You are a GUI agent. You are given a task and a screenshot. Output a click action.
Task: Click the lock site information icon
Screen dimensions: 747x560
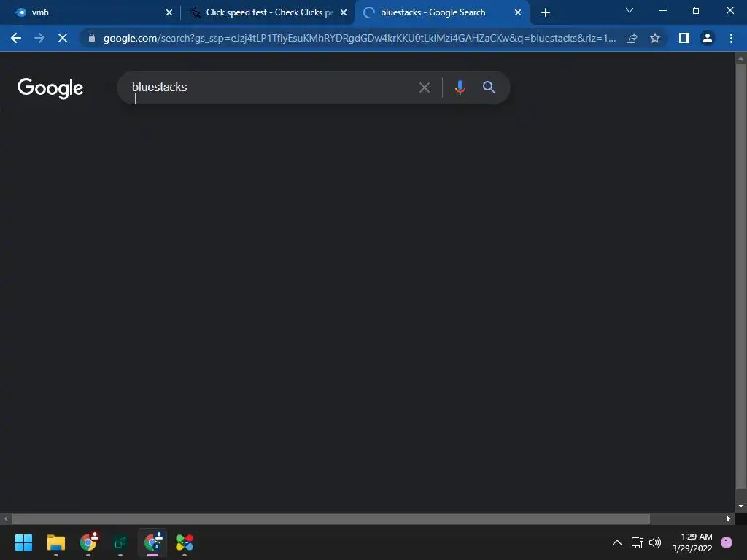(x=92, y=38)
